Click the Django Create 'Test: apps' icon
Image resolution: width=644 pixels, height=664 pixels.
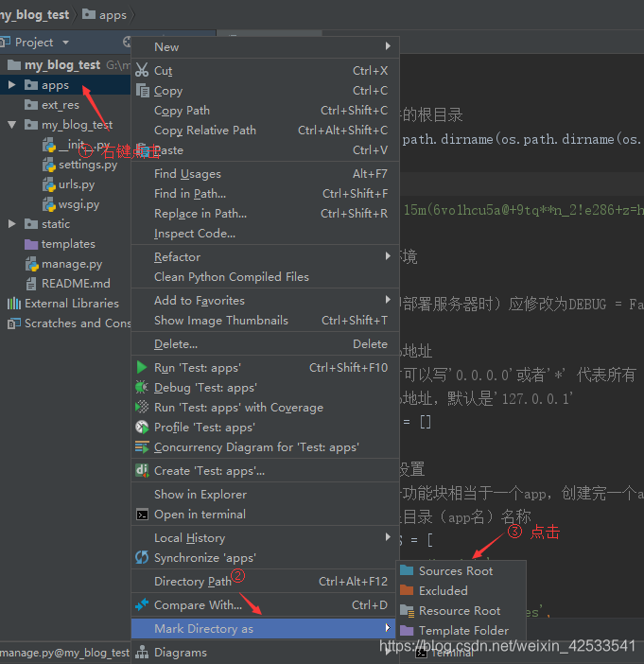pyautogui.click(x=142, y=470)
